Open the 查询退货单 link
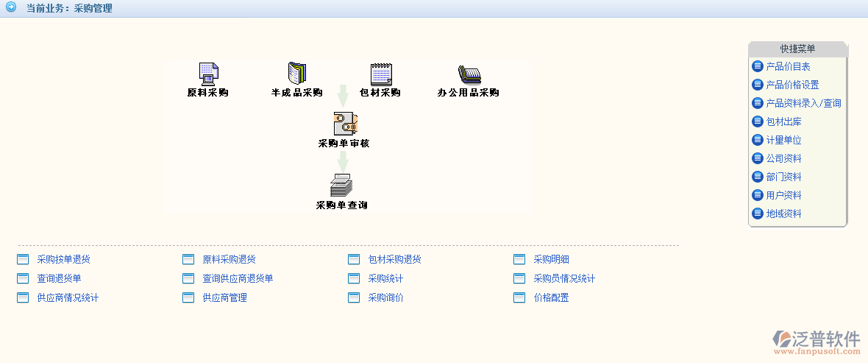 60,278
